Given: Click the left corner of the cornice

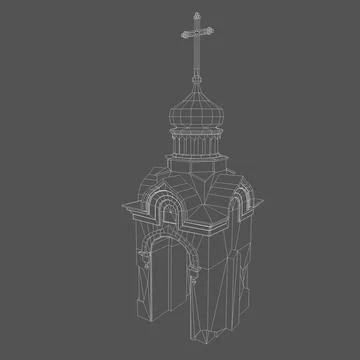Looking at the screenshot, I should (128, 207).
